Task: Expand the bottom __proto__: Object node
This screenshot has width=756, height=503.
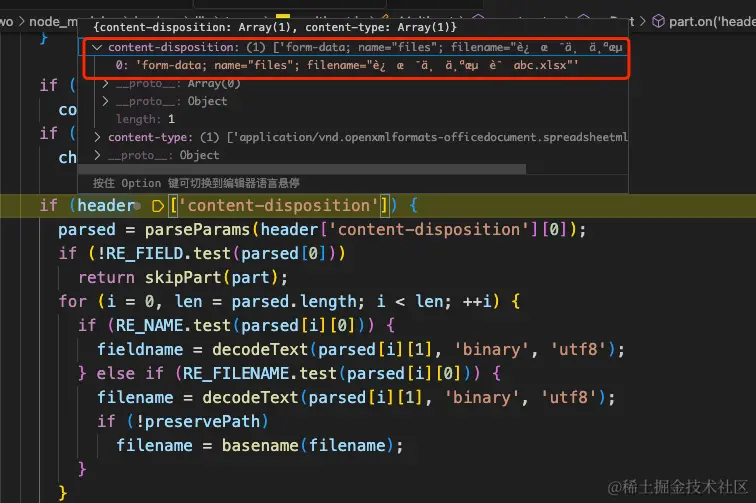Action: [97, 155]
